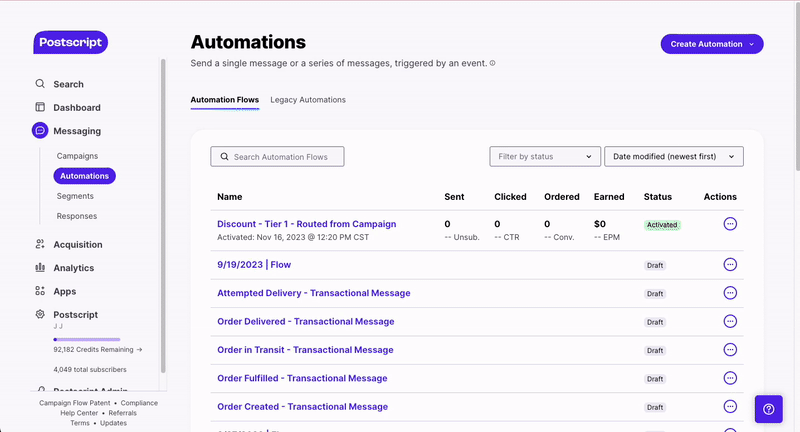Open the Filter by status dropdown
The width and height of the screenshot is (800, 432).
pos(545,157)
